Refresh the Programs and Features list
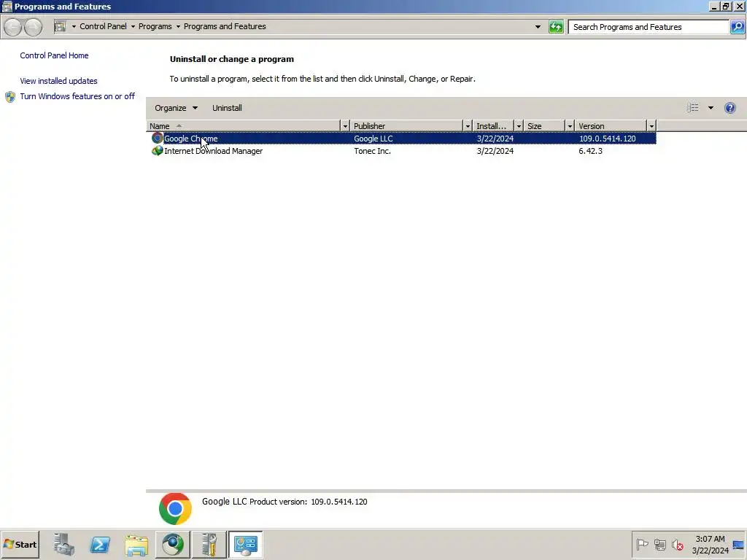The width and height of the screenshot is (747, 560). tap(555, 27)
